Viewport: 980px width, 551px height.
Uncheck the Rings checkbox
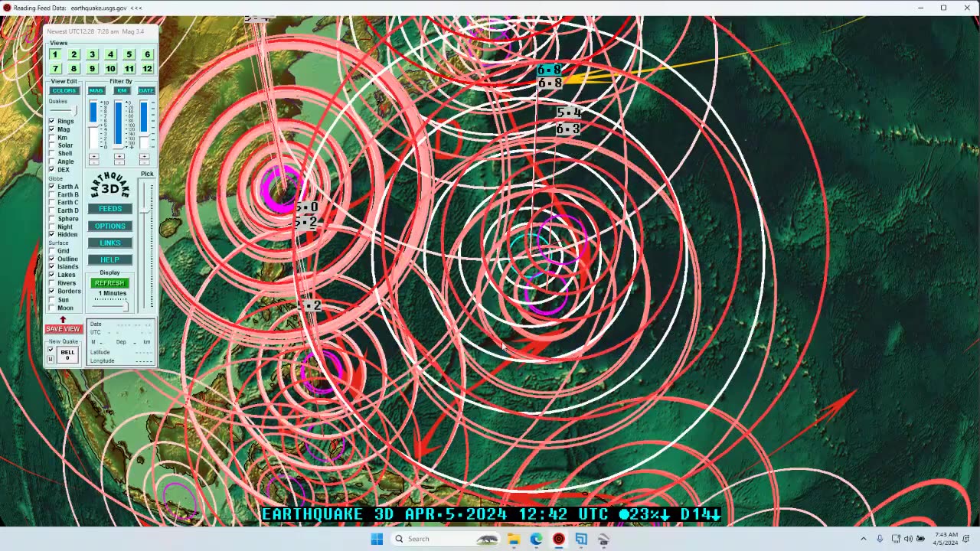pos(52,121)
